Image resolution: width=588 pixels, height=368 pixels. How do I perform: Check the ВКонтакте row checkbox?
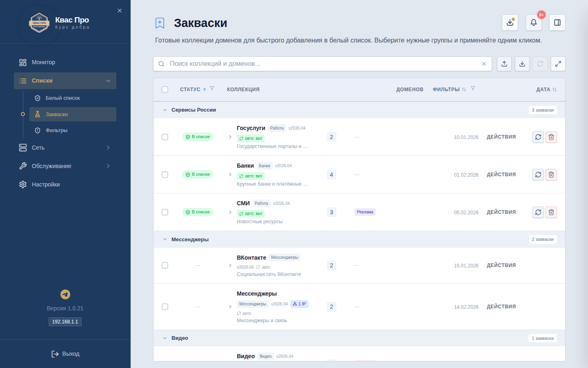click(165, 265)
